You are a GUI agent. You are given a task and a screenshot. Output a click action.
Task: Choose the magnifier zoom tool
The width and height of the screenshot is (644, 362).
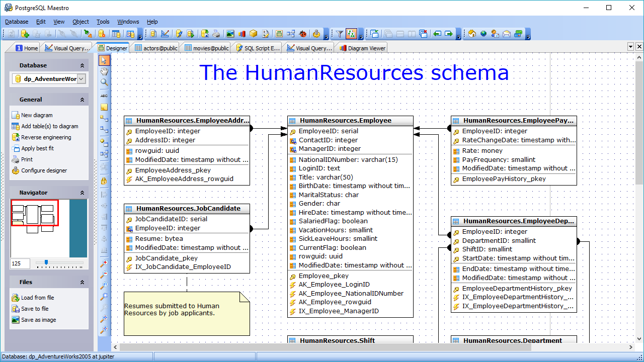tap(104, 83)
